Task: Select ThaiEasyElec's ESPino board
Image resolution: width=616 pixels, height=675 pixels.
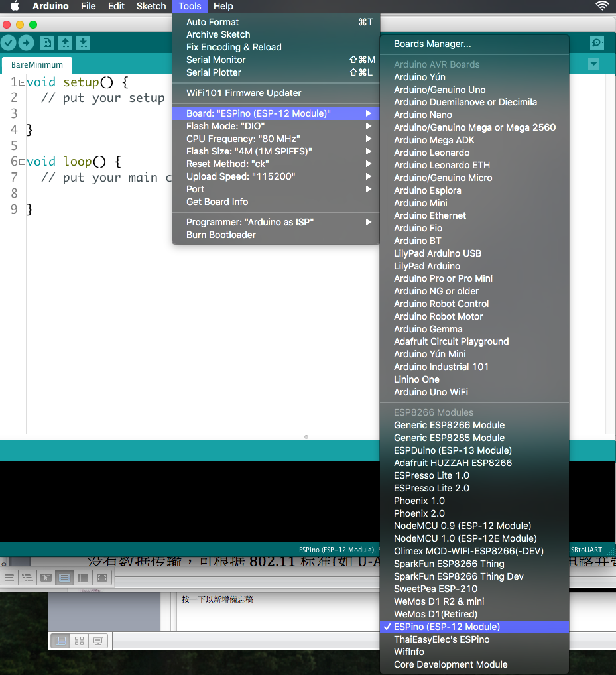Action: (474, 639)
